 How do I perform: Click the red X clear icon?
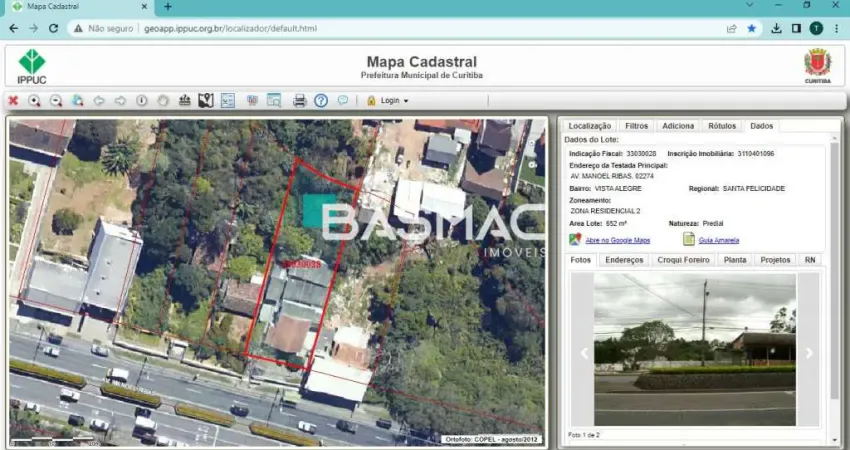click(x=14, y=101)
